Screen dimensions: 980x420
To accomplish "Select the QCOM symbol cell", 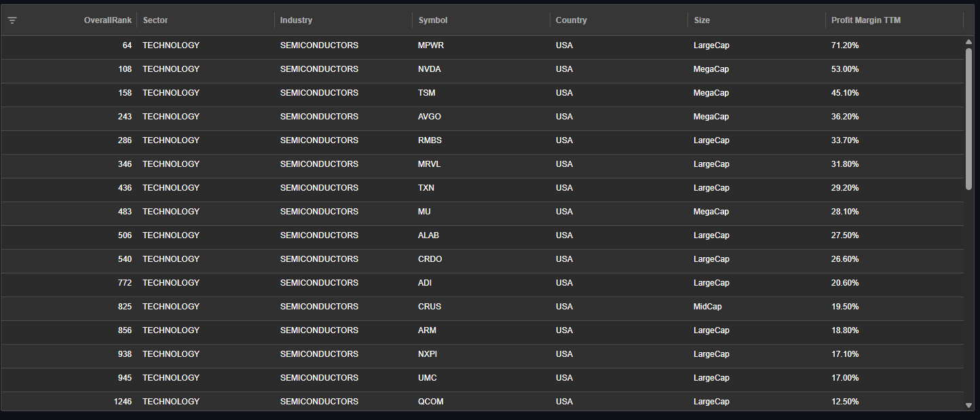I will (x=431, y=402).
